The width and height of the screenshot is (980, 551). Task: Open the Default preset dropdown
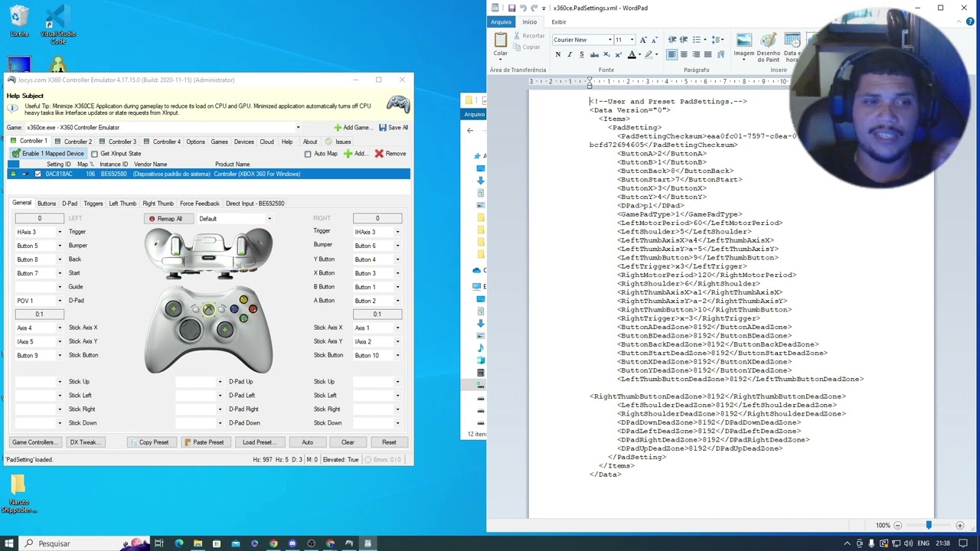pyautogui.click(x=269, y=219)
